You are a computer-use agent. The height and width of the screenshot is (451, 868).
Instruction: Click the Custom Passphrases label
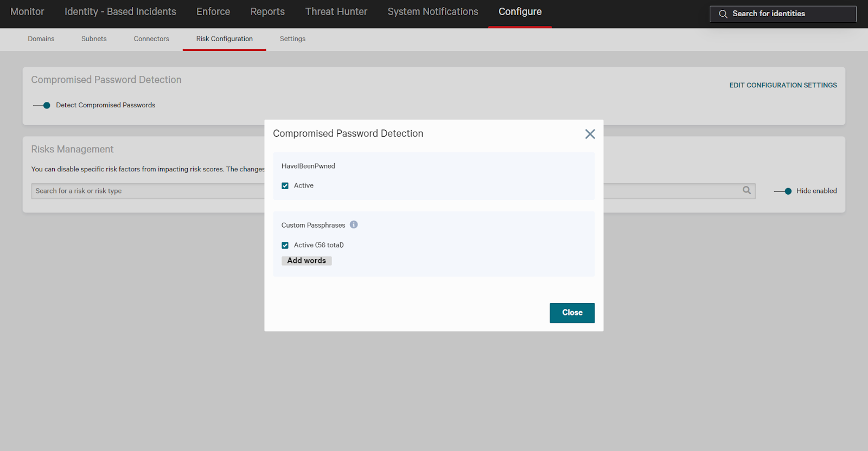pos(313,225)
